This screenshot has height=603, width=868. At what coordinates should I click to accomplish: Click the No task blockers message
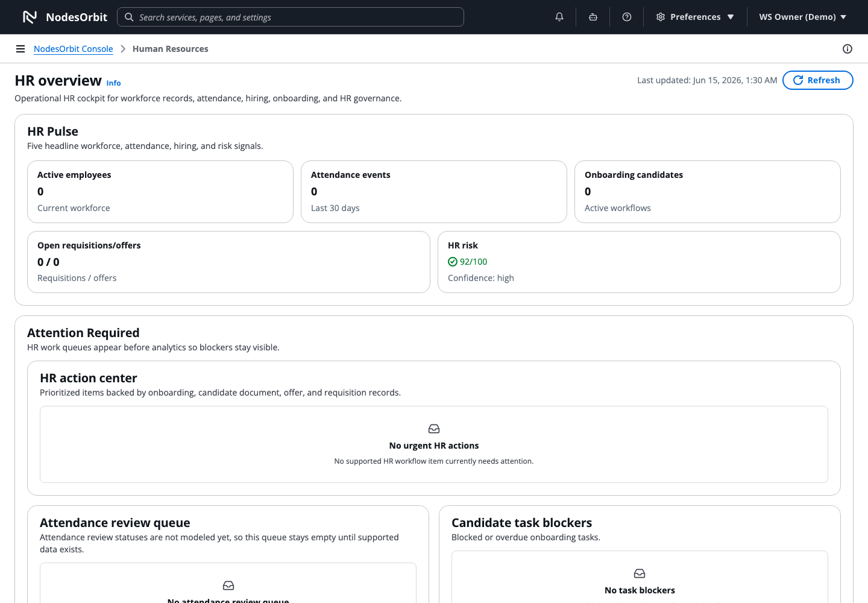coord(640,590)
